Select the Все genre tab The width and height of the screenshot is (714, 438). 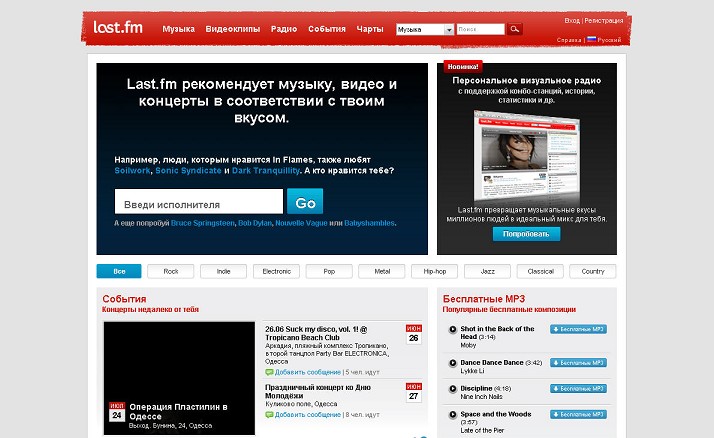119,271
